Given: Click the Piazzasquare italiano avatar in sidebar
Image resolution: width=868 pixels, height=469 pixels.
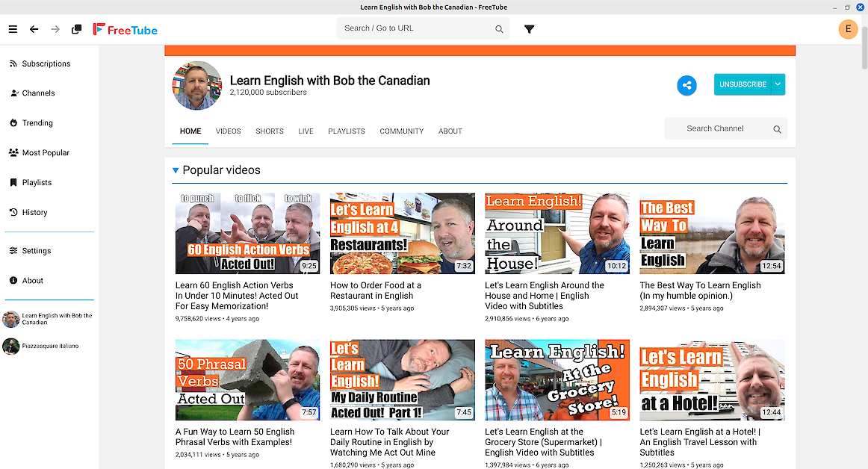Looking at the screenshot, I should point(11,346).
